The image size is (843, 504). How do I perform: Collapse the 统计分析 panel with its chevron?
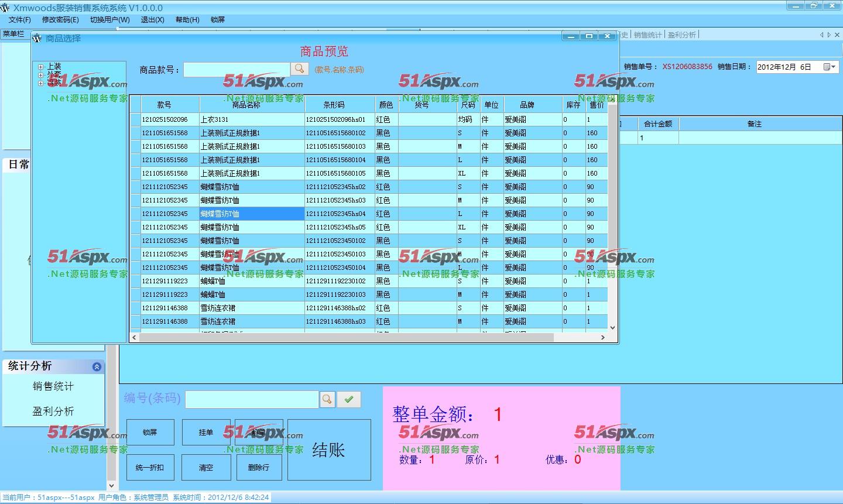coord(97,366)
